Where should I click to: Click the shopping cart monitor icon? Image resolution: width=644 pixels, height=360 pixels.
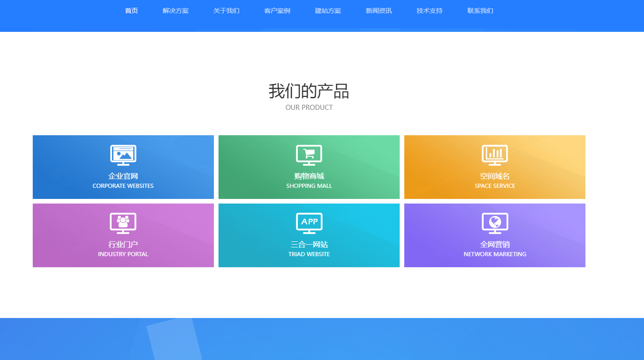point(309,155)
